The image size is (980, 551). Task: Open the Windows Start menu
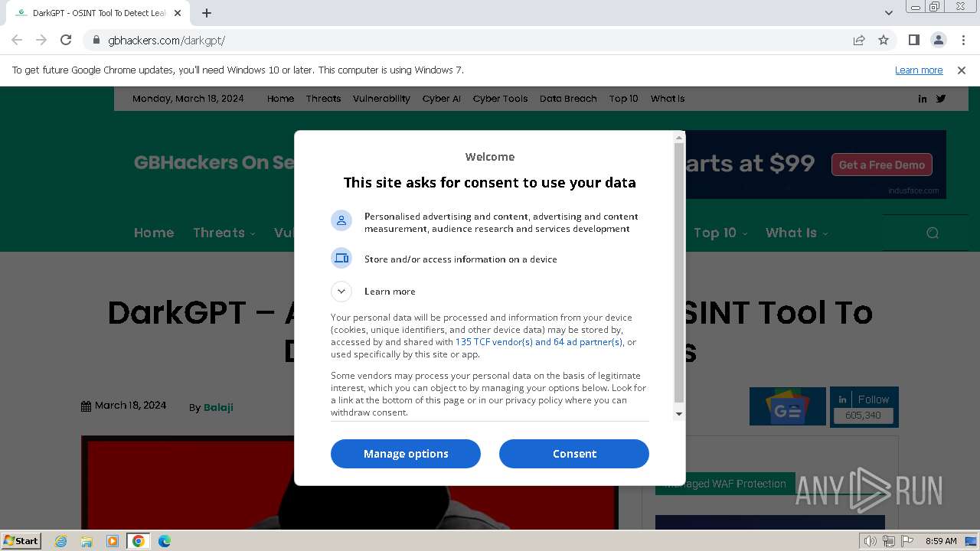coord(21,540)
